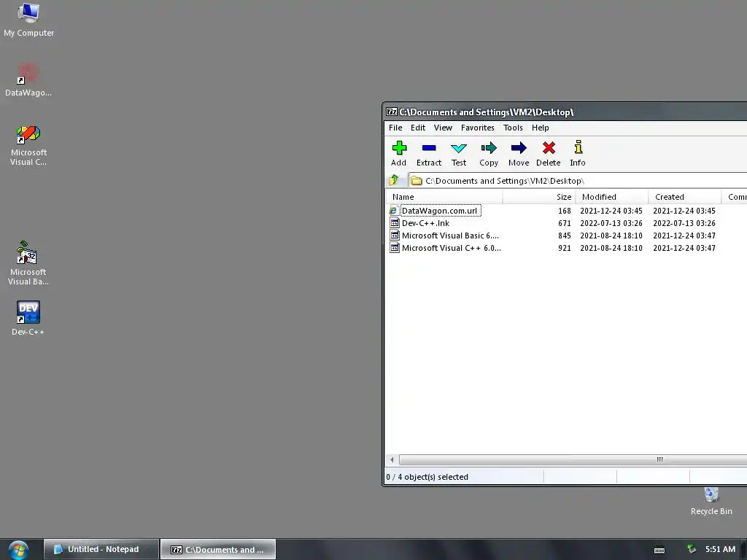Click size value 671
Image resolution: width=747 pixels, height=560 pixels.
click(x=565, y=223)
